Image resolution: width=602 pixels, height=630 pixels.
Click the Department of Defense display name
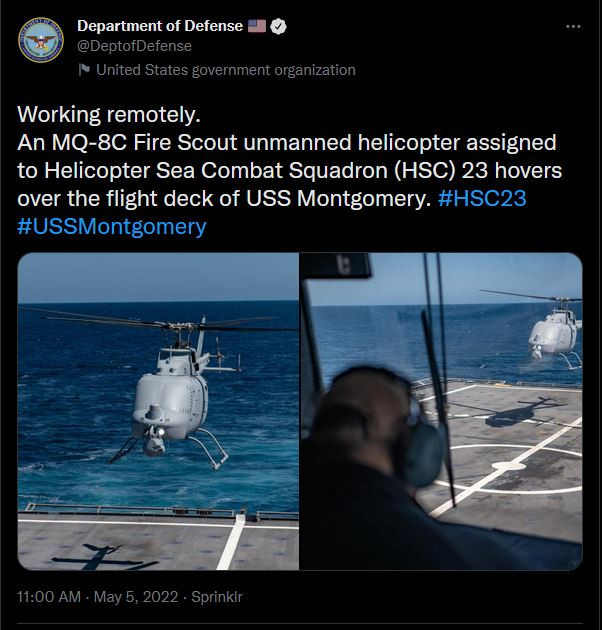click(x=160, y=26)
